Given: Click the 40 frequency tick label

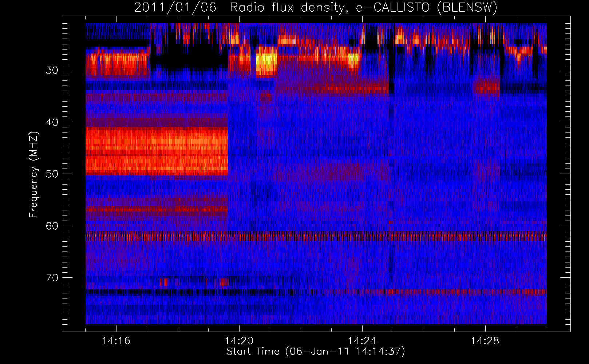Looking at the screenshot, I should [52, 122].
